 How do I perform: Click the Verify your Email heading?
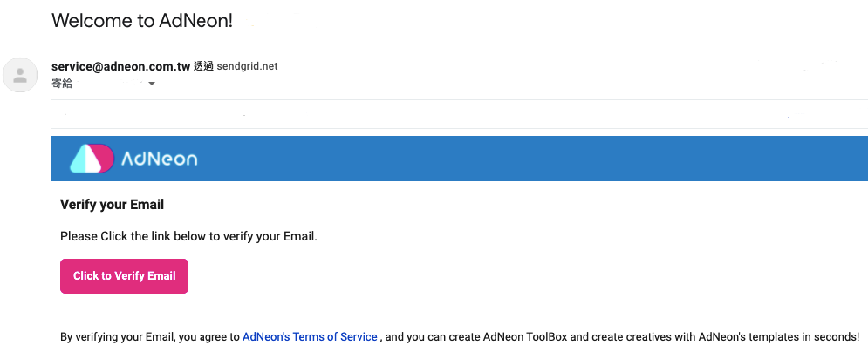[112, 205]
